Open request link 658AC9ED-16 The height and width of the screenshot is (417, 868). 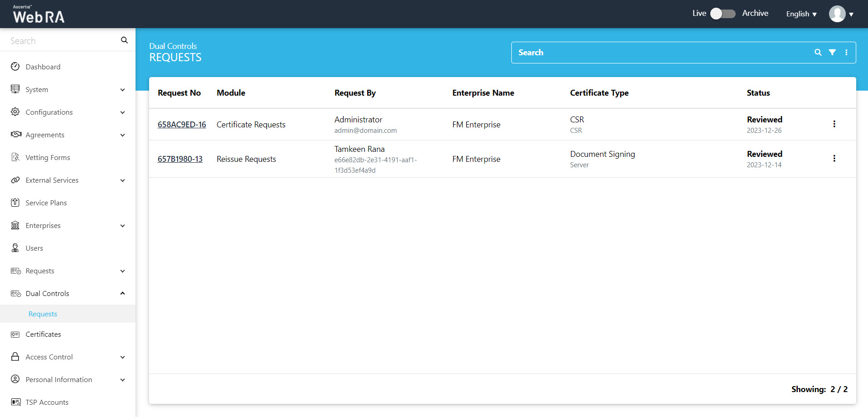coord(182,125)
